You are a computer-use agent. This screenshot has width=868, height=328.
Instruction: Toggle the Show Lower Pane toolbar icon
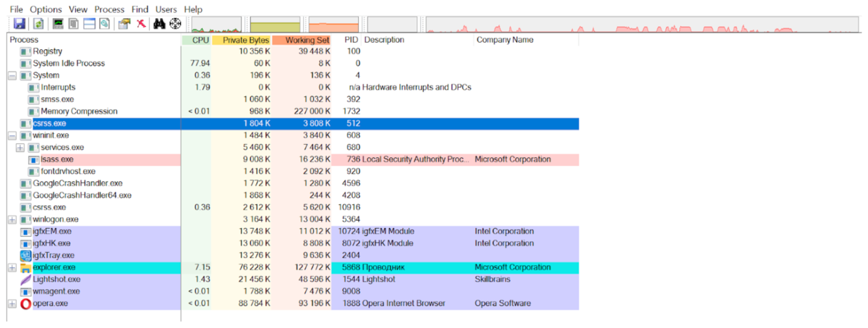pos(89,24)
